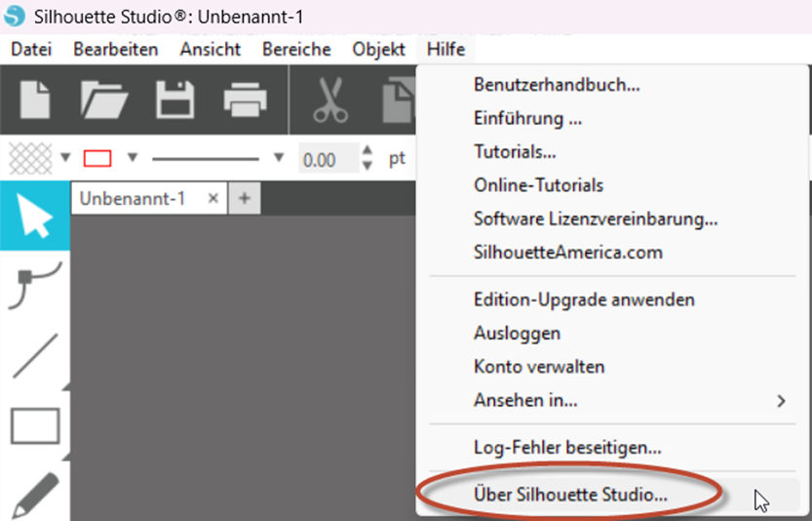812x521 pixels.
Task: Close the Unbenannt-1 tab
Action: coord(213,198)
